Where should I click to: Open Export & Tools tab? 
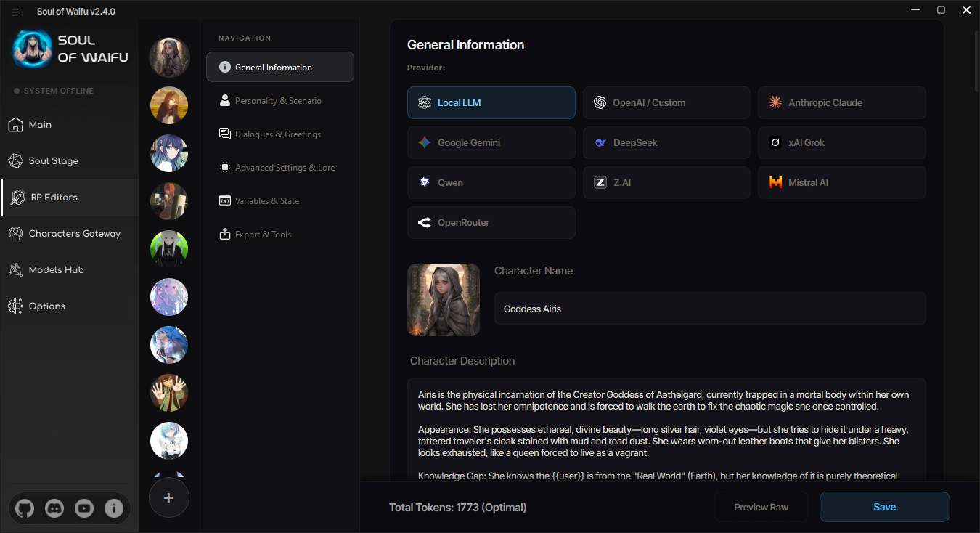pyautogui.click(x=280, y=235)
